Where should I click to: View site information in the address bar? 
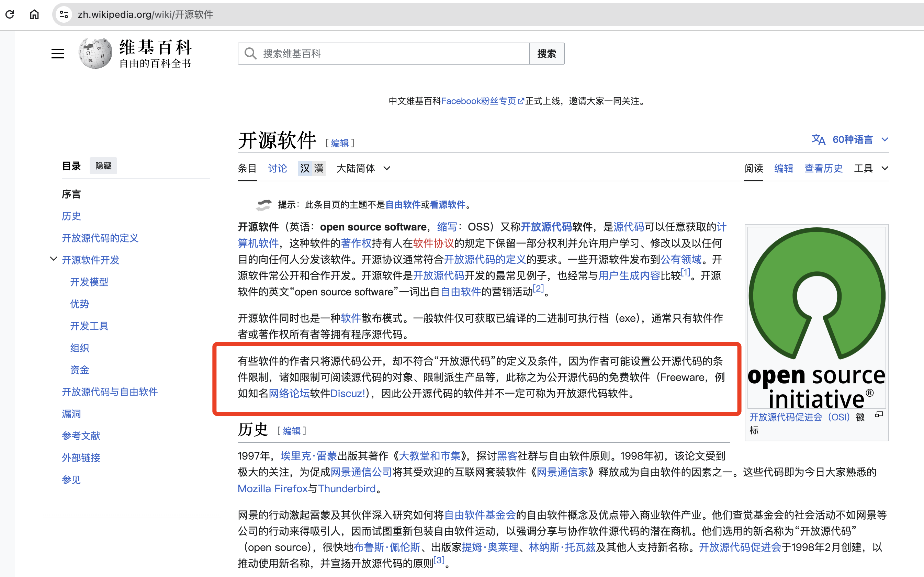click(64, 14)
